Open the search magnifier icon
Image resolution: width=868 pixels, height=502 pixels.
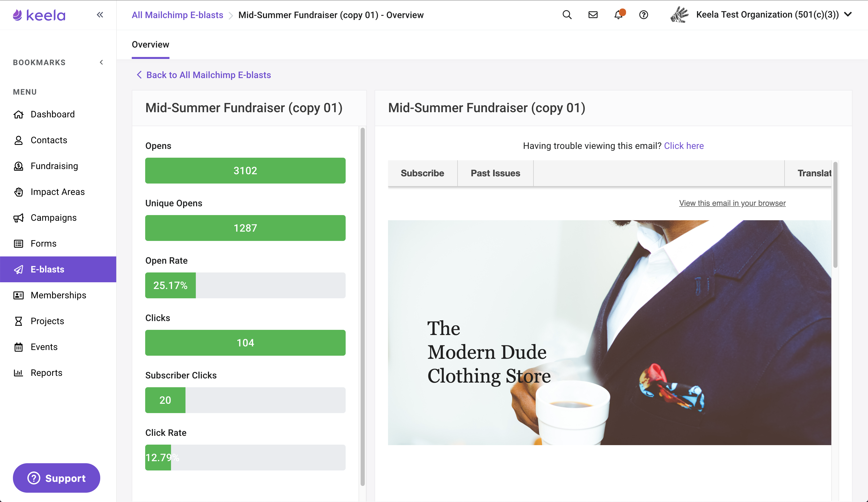pyautogui.click(x=567, y=15)
